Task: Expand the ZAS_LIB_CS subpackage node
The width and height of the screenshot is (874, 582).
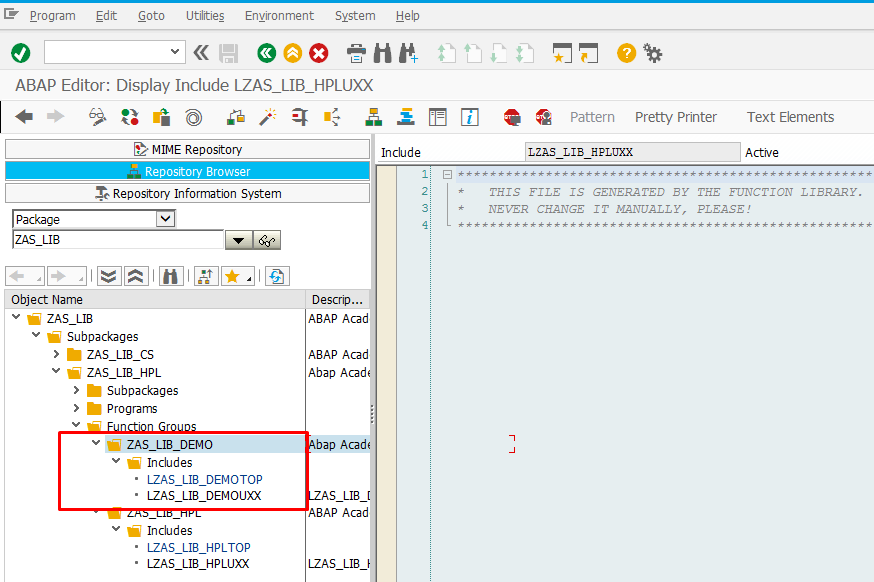Action: [56, 355]
